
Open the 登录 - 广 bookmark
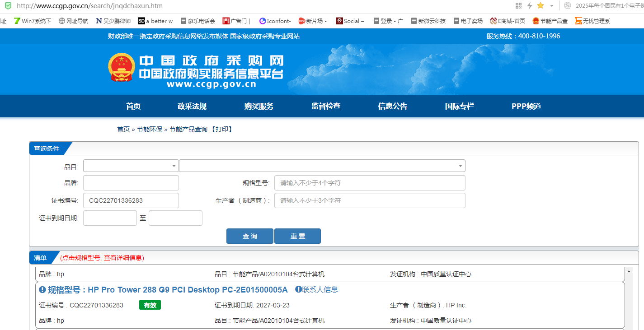click(x=388, y=21)
